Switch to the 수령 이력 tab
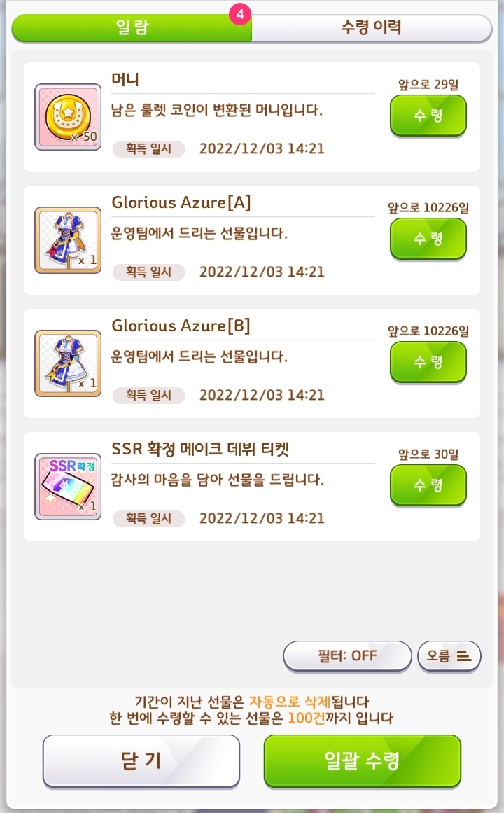Viewport: 504px width, 813px height. click(x=371, y=27)
